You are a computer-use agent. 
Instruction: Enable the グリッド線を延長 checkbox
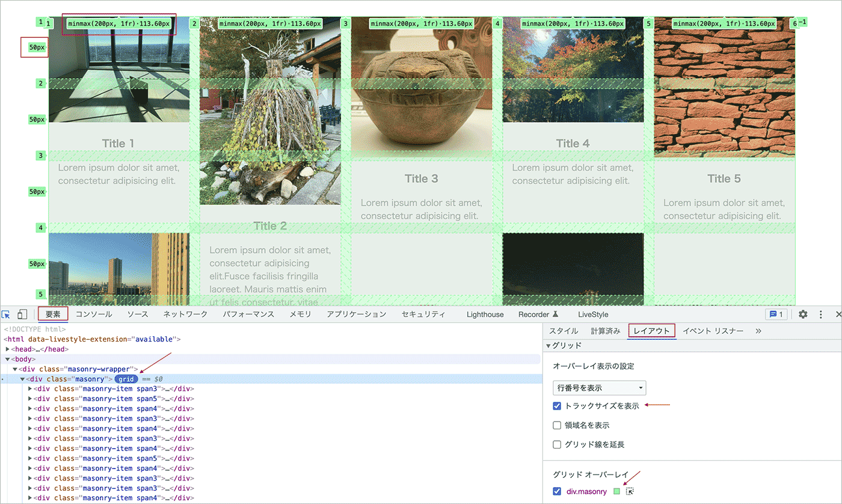557,445
